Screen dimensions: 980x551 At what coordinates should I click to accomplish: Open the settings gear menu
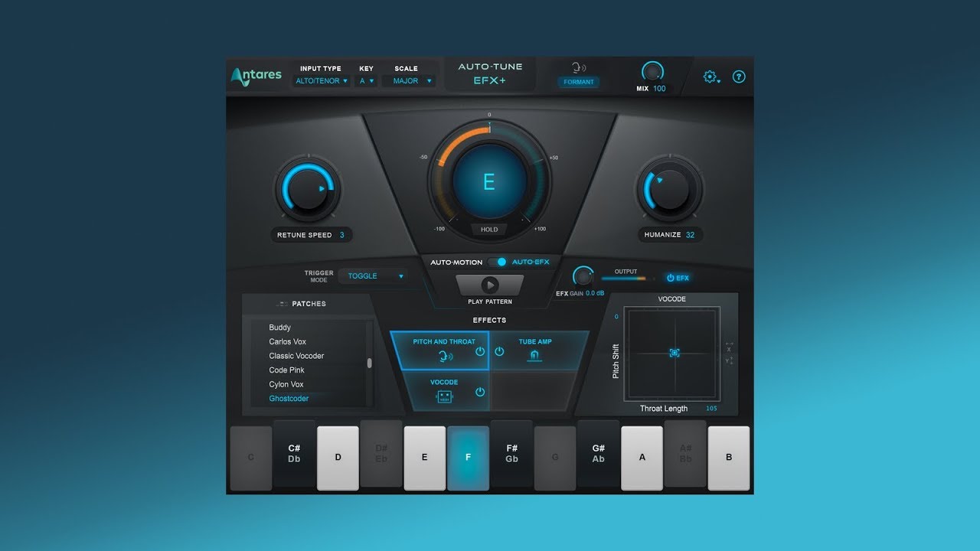tap(710, 77)
